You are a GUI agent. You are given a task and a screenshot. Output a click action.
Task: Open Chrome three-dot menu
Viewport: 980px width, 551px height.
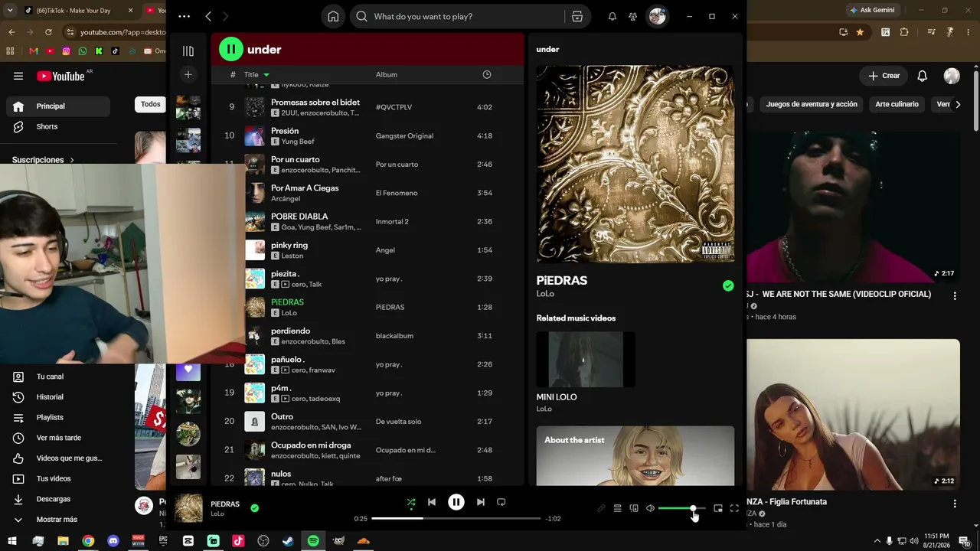pos(967,32)
